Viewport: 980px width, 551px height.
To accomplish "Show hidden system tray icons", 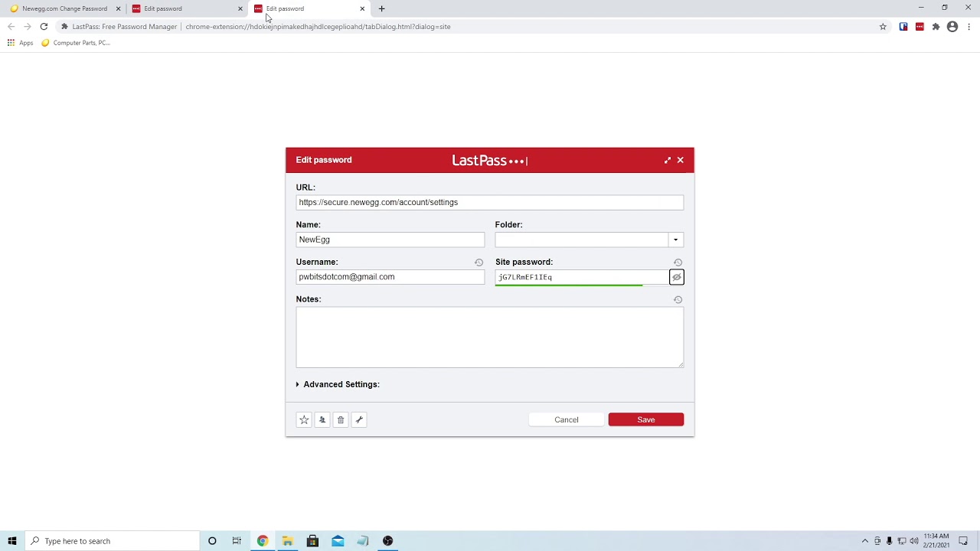I will 865,541.
